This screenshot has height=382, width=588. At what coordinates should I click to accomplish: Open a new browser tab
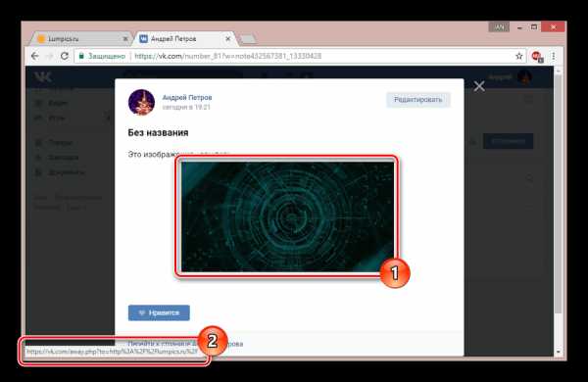[248, 39]
